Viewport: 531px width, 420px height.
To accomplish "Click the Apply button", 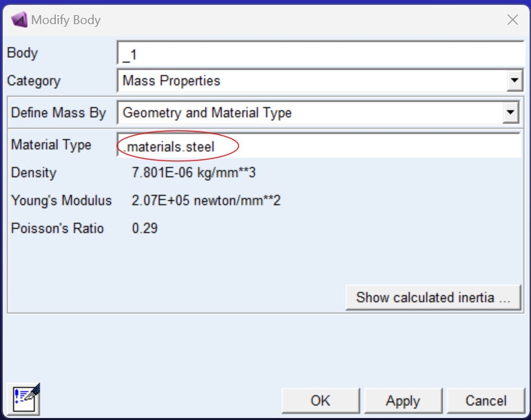I will [403, 401].
